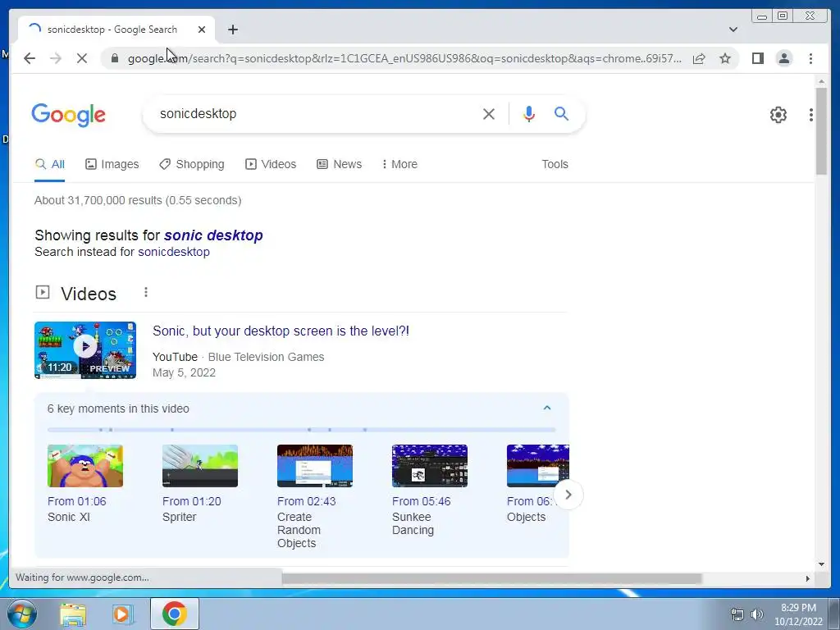Viewport: 840px width, 630px height.
Task: Share this page using the share icon
Action: (699, 58)
